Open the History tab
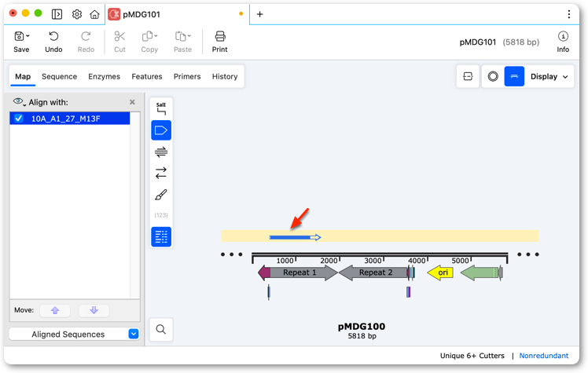The width and height of the screenshot is (588, 373). 225,76
